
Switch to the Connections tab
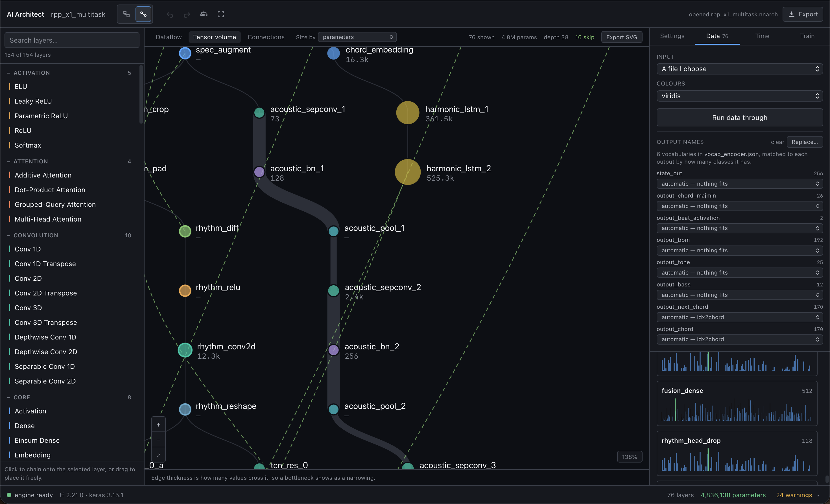[x=266, y=37]
